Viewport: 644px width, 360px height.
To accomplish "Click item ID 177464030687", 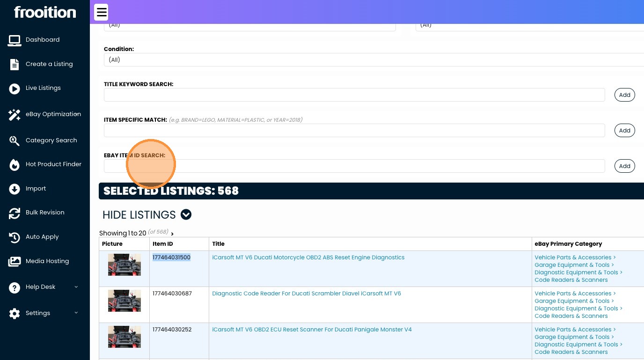I will pyautogui.click(x=172, y=294).
